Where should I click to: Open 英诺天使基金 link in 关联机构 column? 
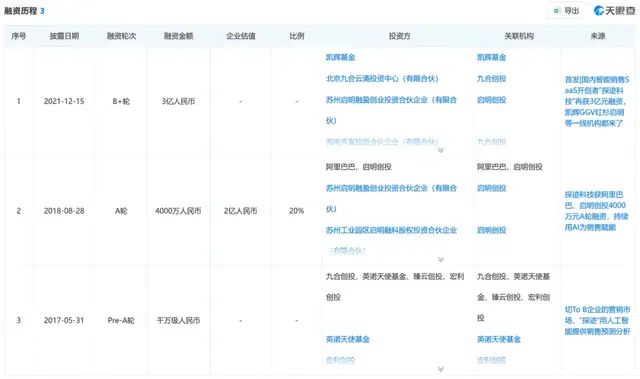tap(499, 339)
